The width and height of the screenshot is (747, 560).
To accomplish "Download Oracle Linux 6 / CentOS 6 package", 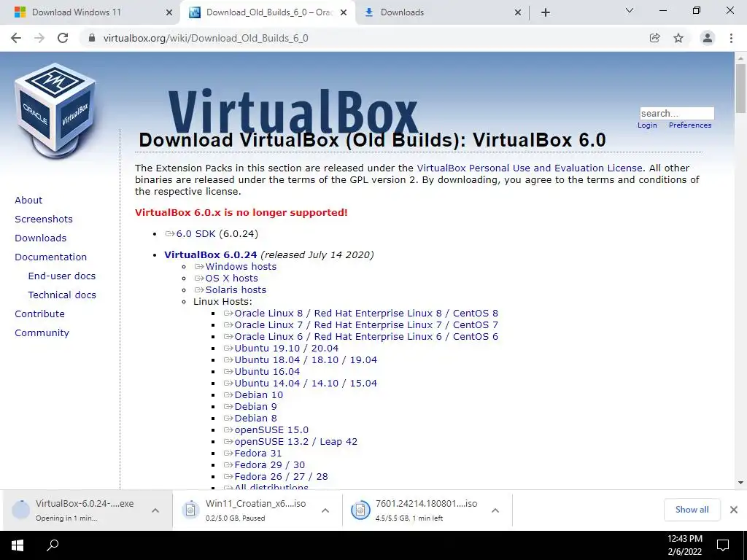I will 361,337.
